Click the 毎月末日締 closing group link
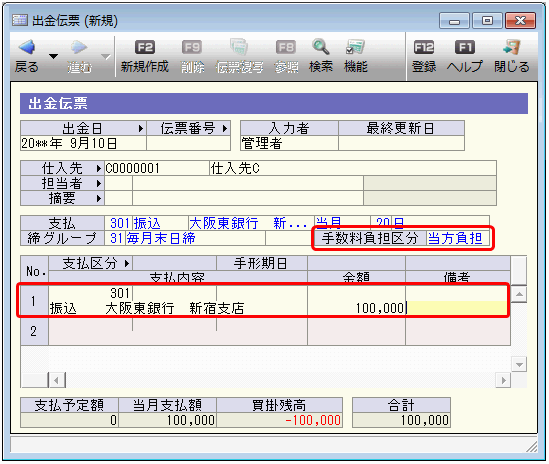 [x=161, y=238]
